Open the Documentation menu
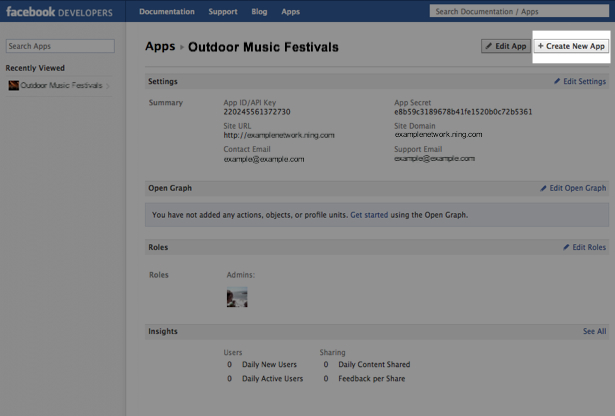 pyautogui.click(x=167, y=12)
